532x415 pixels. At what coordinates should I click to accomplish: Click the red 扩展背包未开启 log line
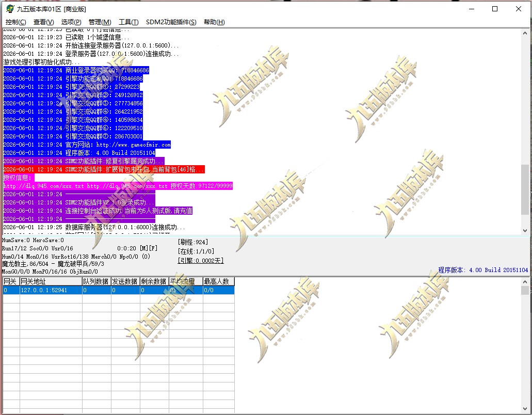coord(104,169)
